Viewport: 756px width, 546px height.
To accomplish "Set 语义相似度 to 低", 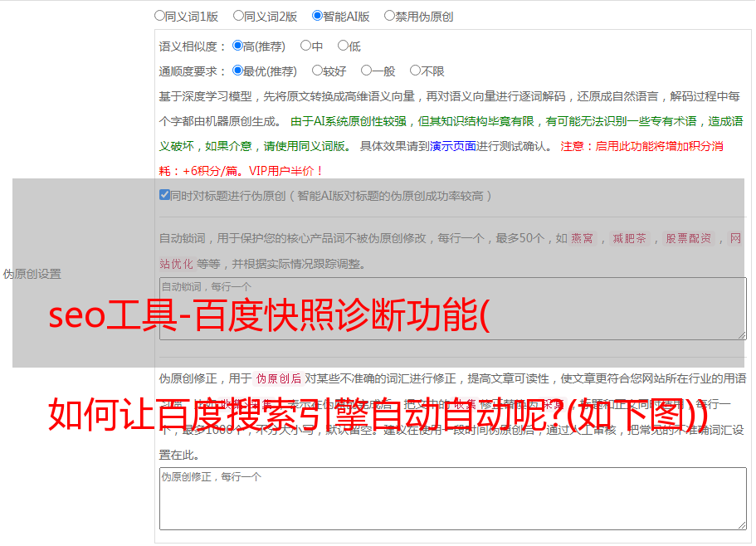I will [343, 46].
